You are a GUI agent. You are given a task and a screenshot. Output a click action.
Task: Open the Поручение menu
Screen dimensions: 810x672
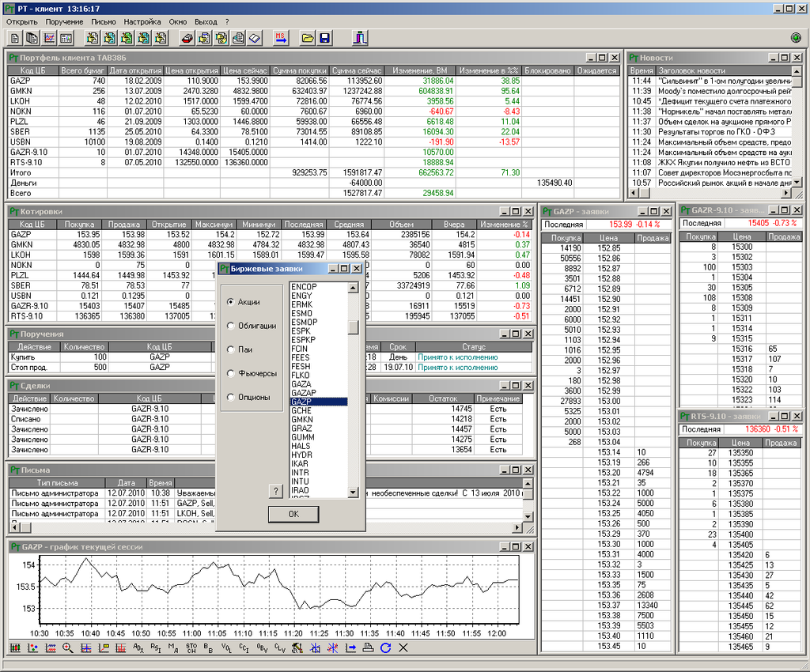[x=64, y=21]
